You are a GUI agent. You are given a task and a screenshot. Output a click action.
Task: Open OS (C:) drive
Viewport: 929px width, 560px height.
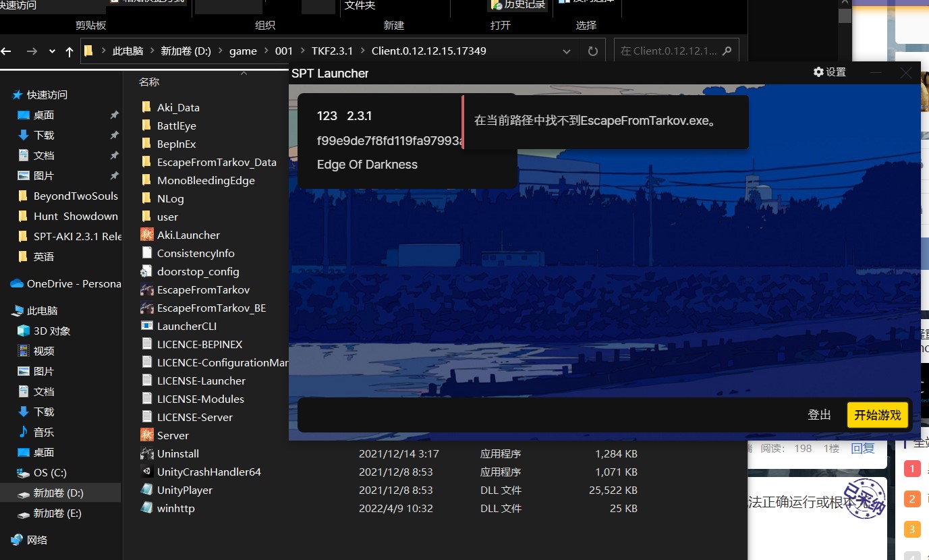point(50,472)
